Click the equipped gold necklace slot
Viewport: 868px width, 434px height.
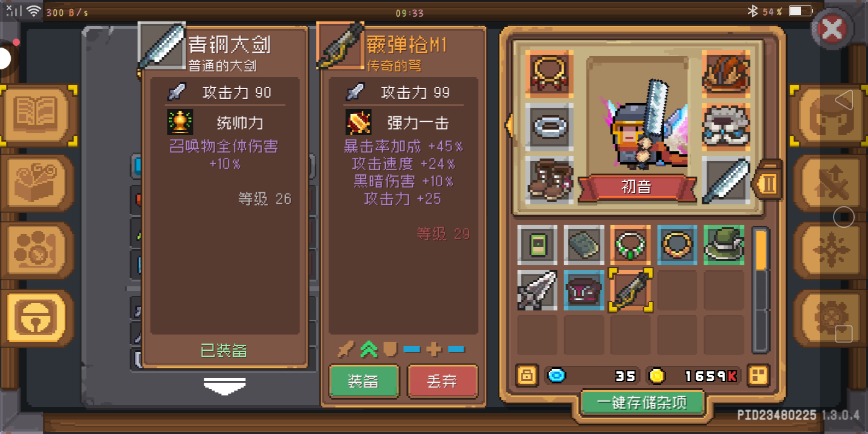click(x=549, y=74)
